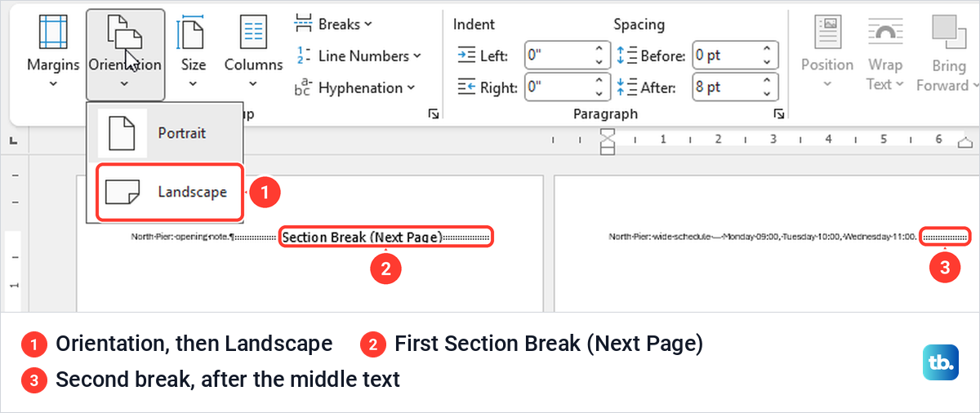Viewport: 980px width, 413px height.
Task: Click the tab selector at ruler corner
Action: (x=14, y=142)
